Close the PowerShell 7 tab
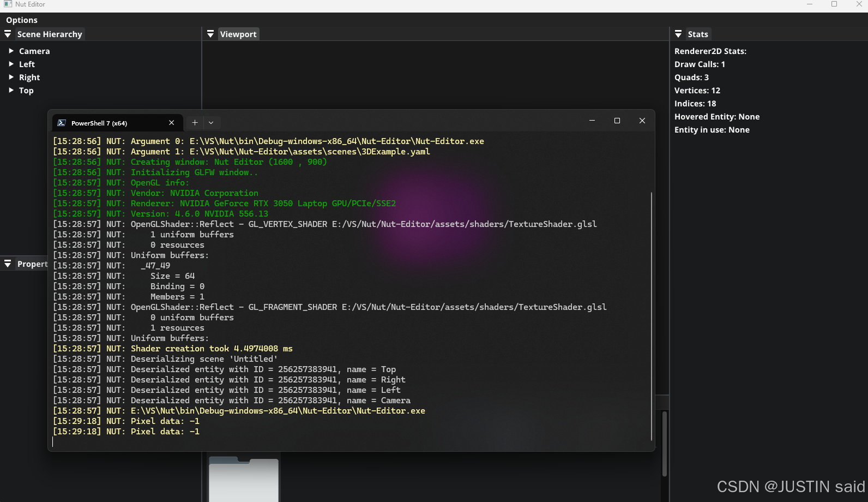The height and width of the screenshot is (502, 868). [x=172, y=123]
